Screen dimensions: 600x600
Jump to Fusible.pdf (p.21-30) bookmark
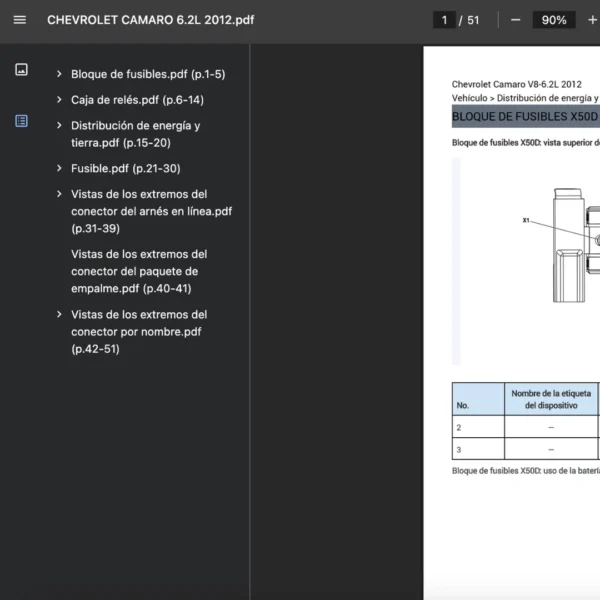(x=126, y=169)
